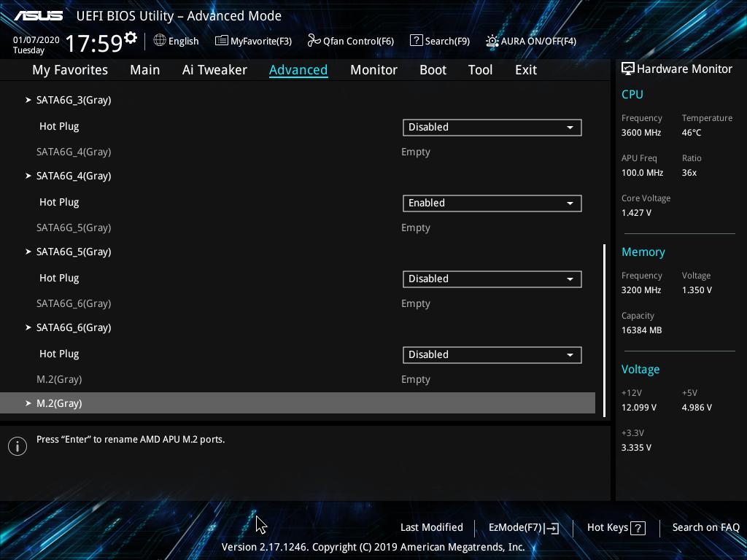
Task: Click the Memory section heading
Action: pyautogui.click(x=643, y=252)
